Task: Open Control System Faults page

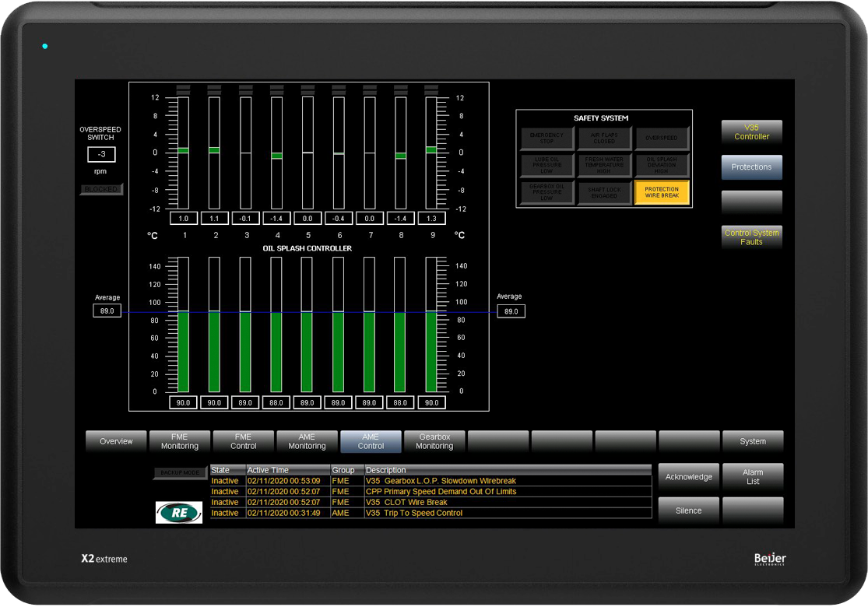Action: 751,237
